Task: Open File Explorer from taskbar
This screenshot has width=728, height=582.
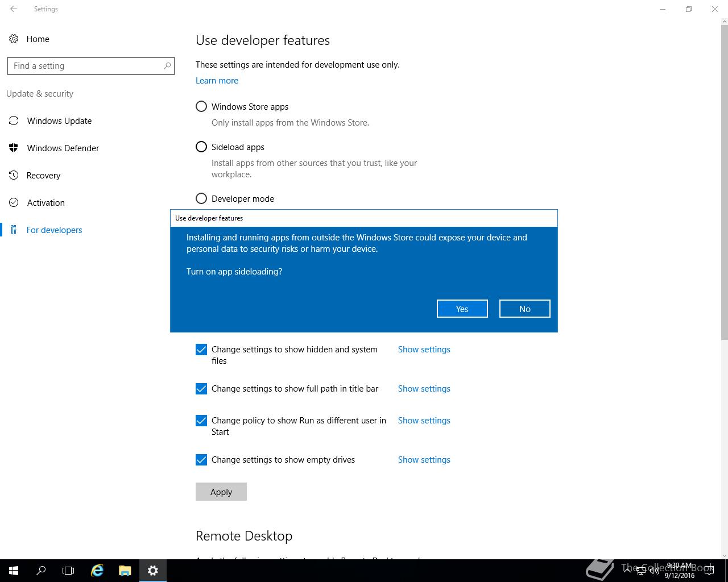Action: (x=125, y=571)
